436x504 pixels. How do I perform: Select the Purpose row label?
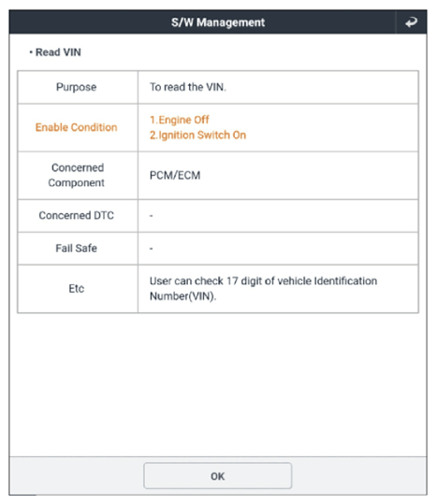coord(76,87)
